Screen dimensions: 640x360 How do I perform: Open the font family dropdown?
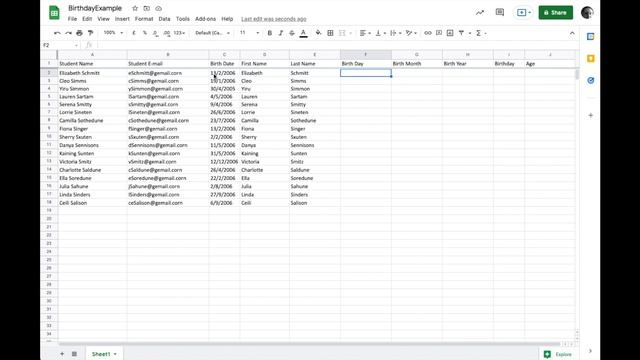tap(212, 33)
